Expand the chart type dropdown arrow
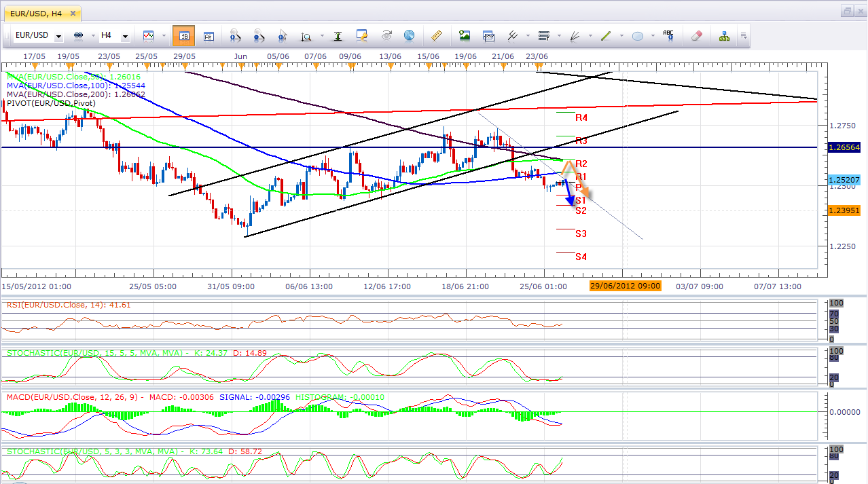Viewport: 868px width, 484px height. tap(163, 36)
